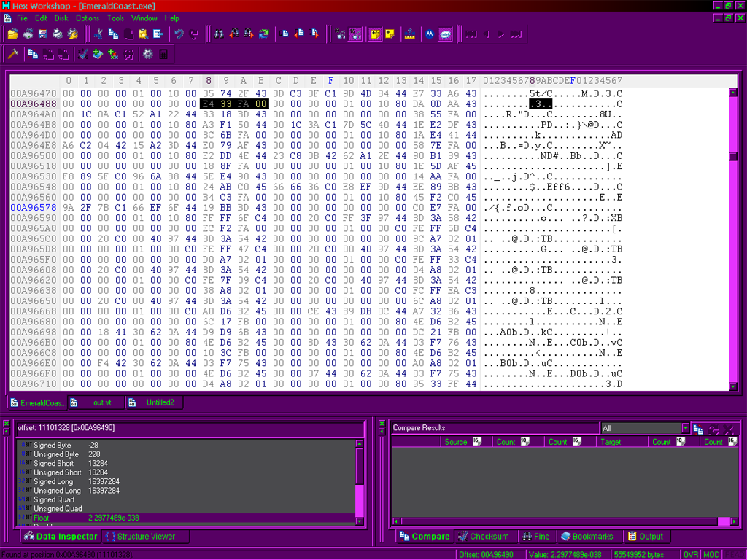Screen dimensions: 747x560
Task: Open the Disk menu
Action: pos(61,18)
